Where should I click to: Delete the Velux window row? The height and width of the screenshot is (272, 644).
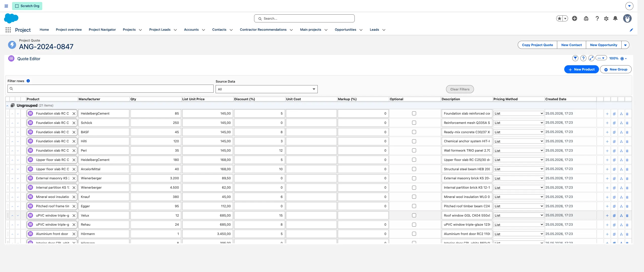coord(627,216)
